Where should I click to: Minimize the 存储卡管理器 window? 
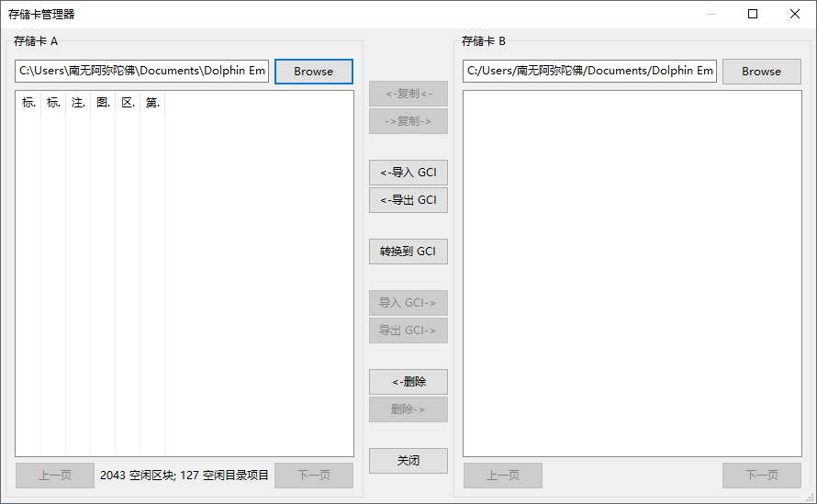point(711,14)
